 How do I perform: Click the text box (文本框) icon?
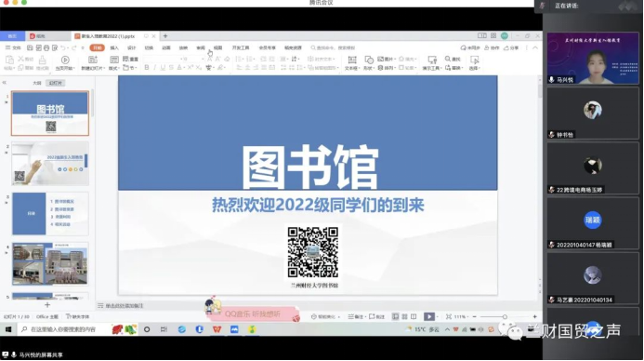coord(352,60)
